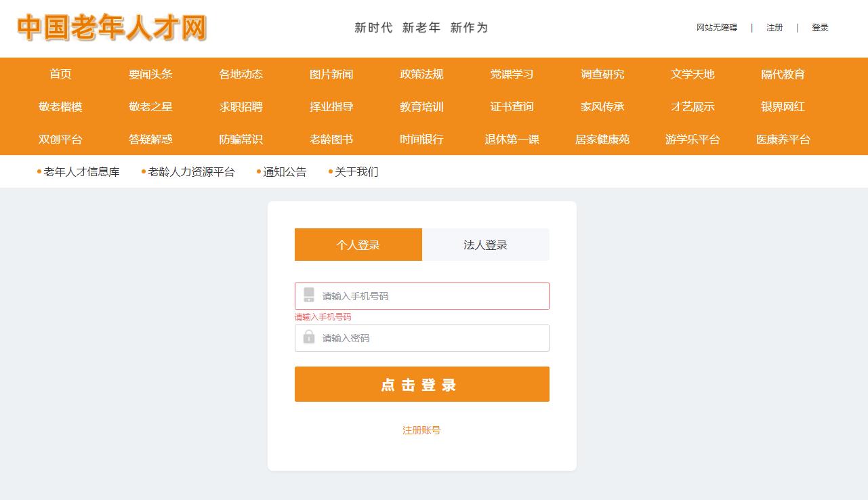This screenshot has height=500, width=868.
Task: Open 关于我们 sub-navigation link
Action: click(356, 171)
